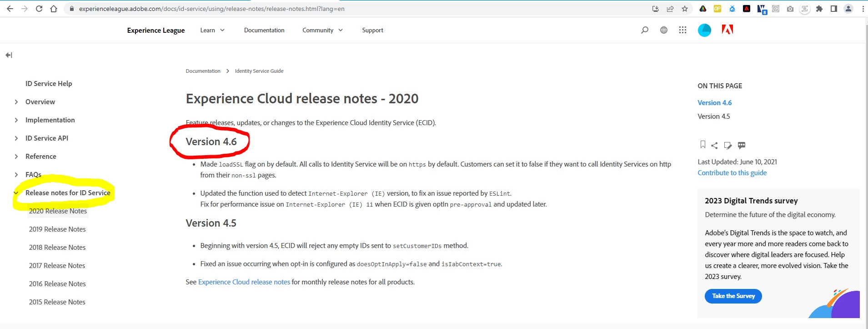Expand the Overview tree section
This screenshot has width=868, height=329.
click(x=16, y=102)
